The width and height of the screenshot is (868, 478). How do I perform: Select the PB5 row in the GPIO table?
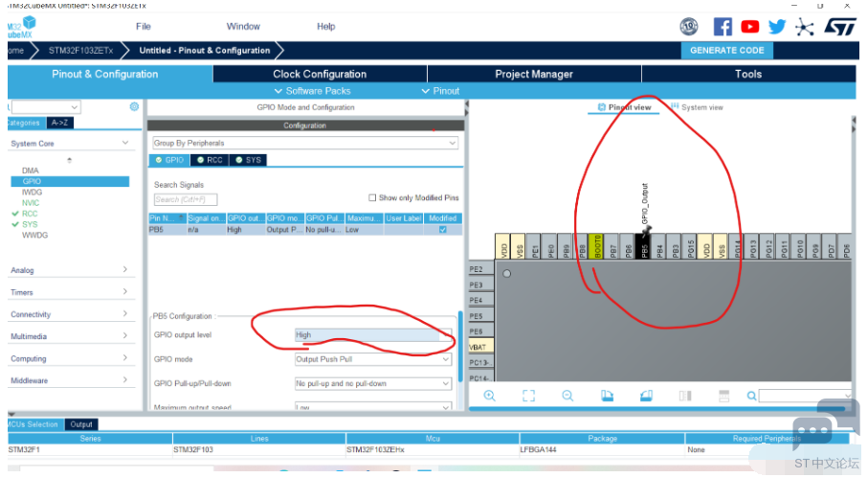pos(305,229)
